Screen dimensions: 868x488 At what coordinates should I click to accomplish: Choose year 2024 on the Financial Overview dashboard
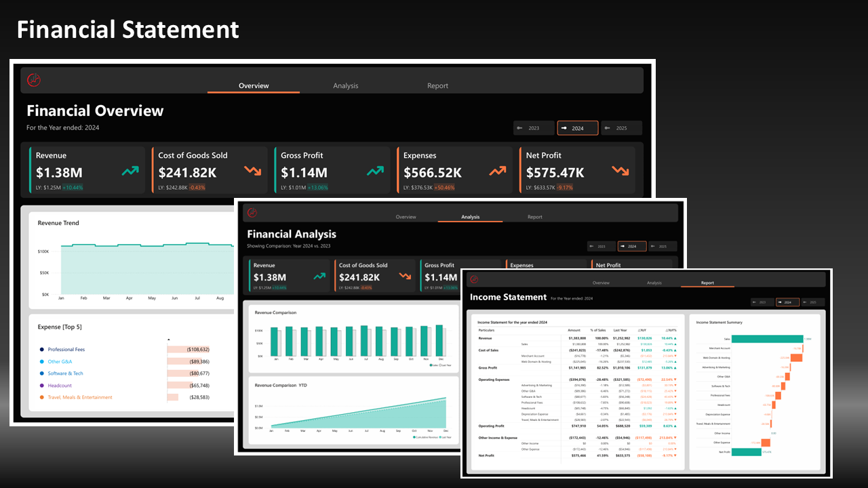[x=578, y=128]
